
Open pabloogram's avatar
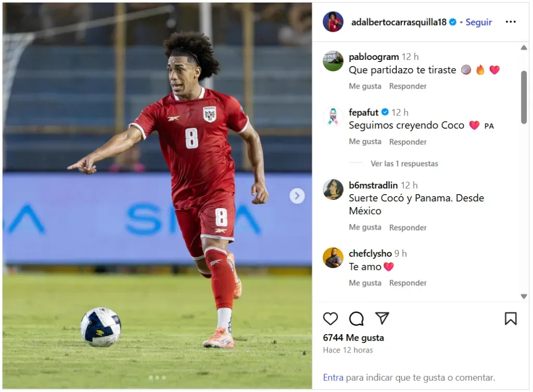pos(333,61)
